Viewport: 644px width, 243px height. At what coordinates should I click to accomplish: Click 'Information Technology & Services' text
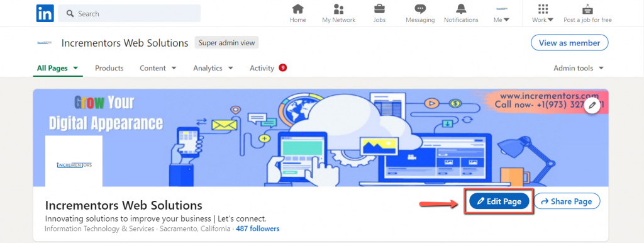pyautogui.click(x=99, y=229)
